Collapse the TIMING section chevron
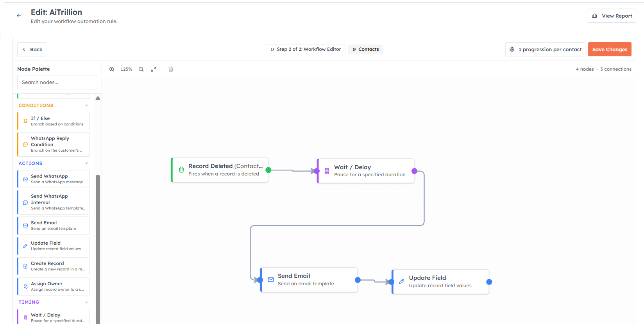644x324 pixels. [86, 302]
